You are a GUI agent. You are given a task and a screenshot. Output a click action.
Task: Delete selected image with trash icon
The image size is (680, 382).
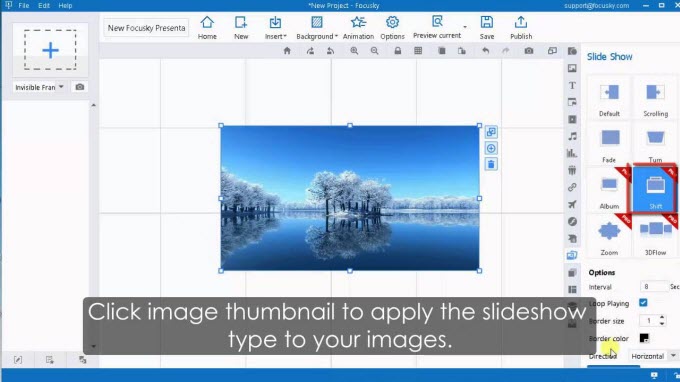[x=491, y=164]
